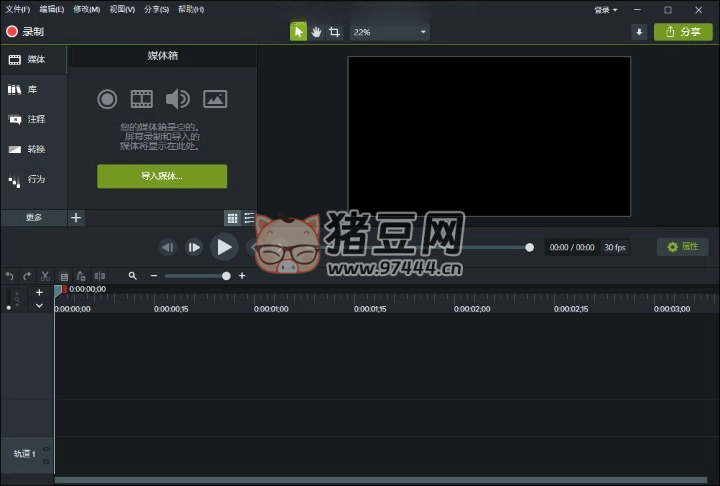Screen dimensions: 720x486
Task: Click the green 导入媒体 import button
Action: [x=162, y=176]
